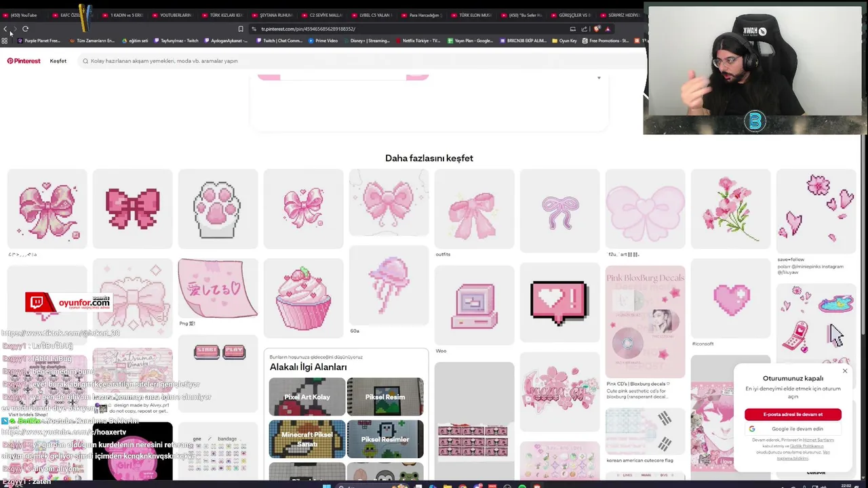Switch to the 'TÜRK ELON MUSK' tab
The image size is (868, 488).
tap(471, 15)
